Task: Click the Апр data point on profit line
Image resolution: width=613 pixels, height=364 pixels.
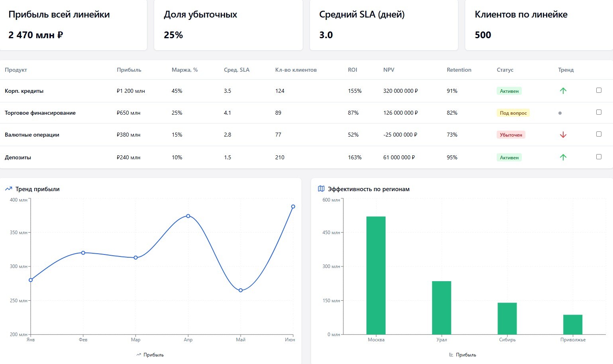Action: 188,216
